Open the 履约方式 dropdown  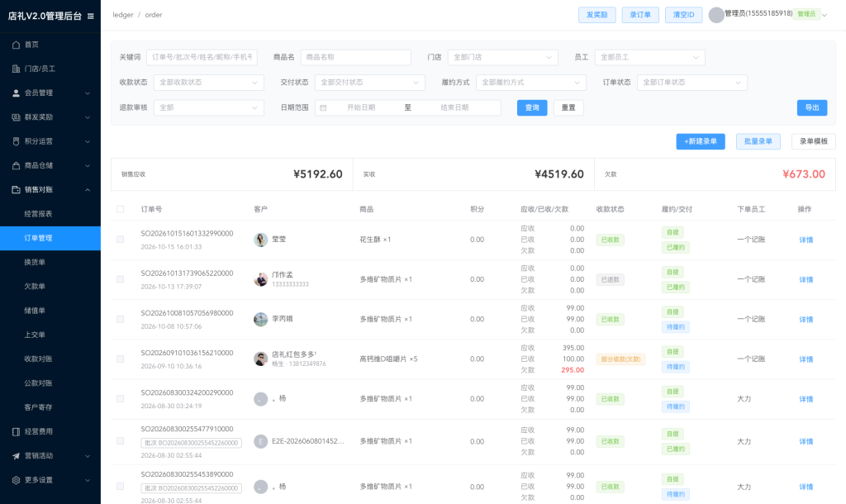coord(531,83)
